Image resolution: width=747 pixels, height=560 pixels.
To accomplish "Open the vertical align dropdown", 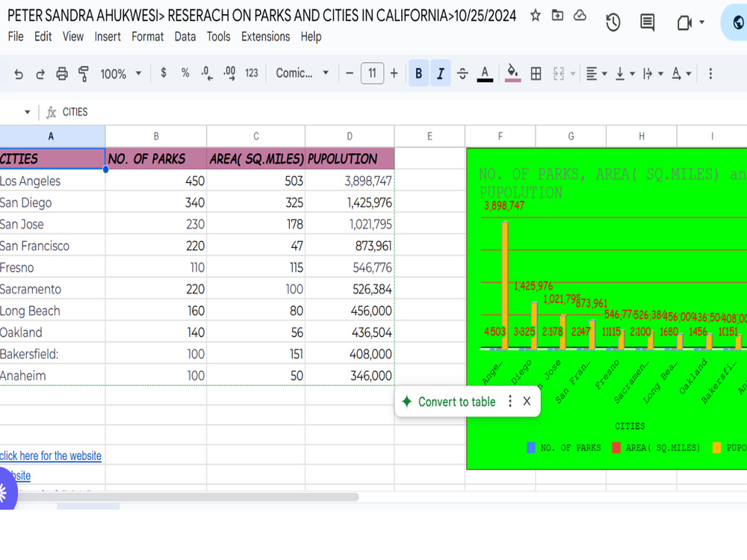I will point(625,74).
